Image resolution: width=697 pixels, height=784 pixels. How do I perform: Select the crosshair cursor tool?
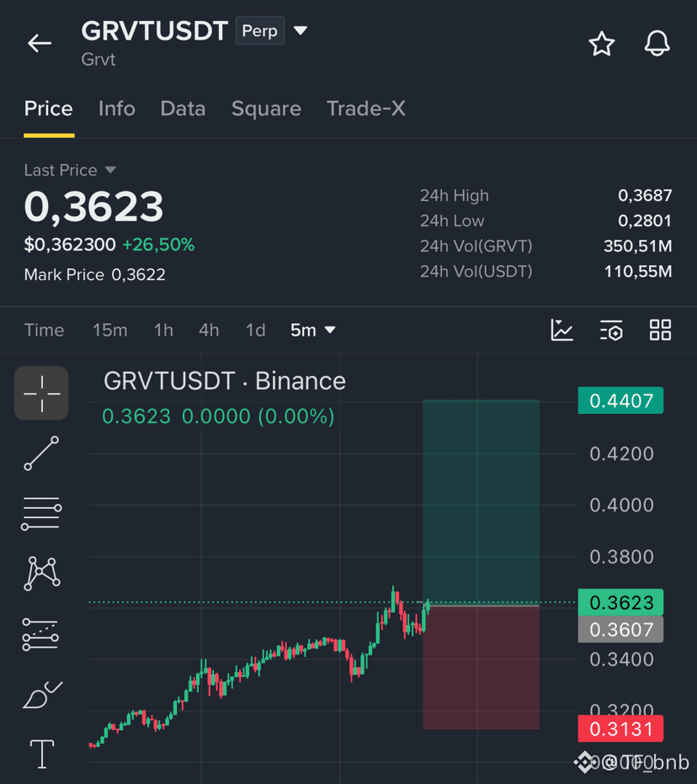pos(41,393)
